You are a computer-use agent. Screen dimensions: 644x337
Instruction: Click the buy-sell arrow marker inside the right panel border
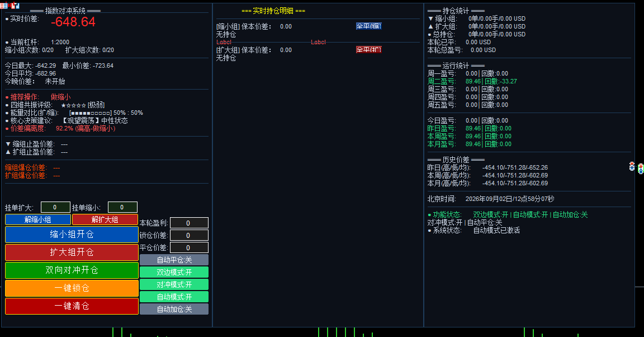tap(632, 166)
